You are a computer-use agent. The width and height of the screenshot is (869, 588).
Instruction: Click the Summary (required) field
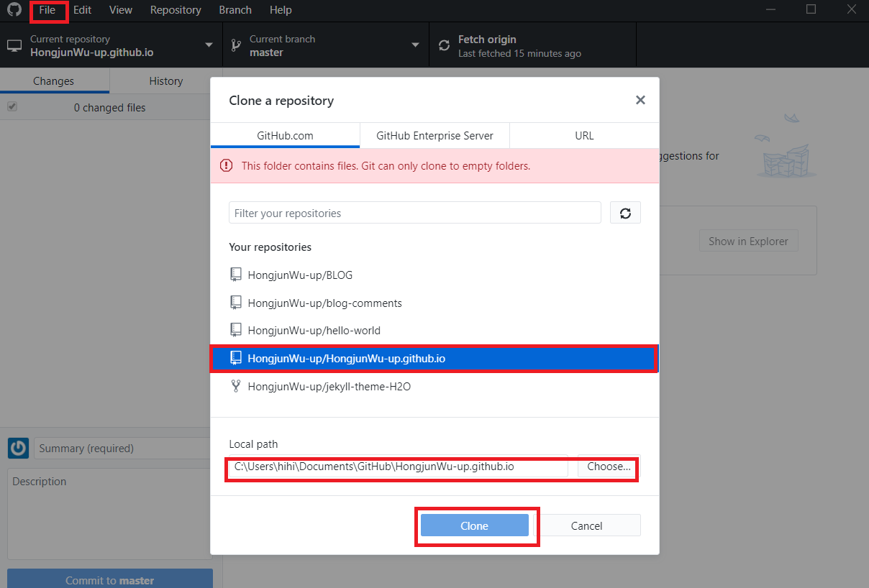coord(122,449)
